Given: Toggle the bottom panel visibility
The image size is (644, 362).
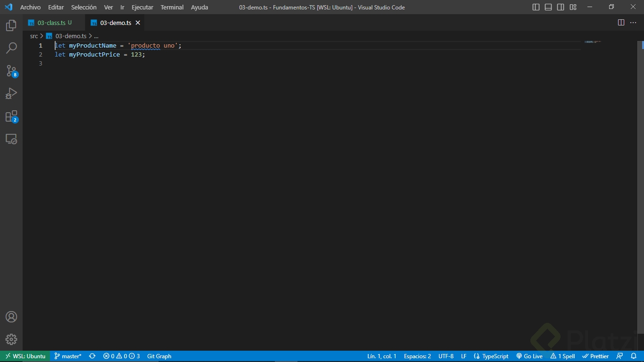Looking at the screenshot, I should tap(548, 7).
